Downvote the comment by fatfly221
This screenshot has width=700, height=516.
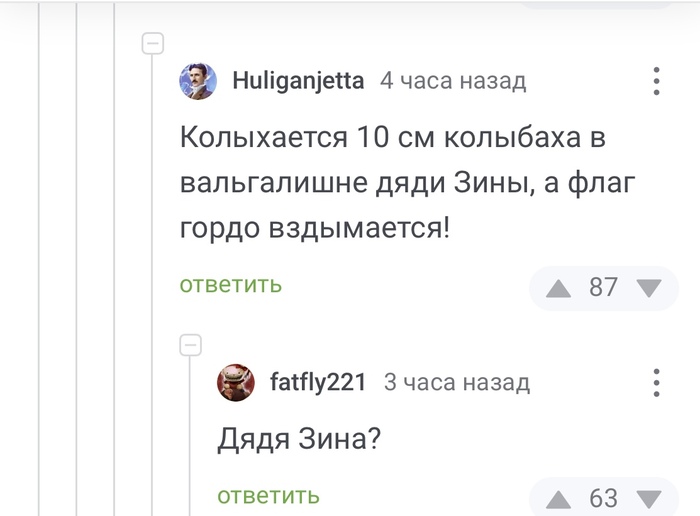tap(649, 498)
